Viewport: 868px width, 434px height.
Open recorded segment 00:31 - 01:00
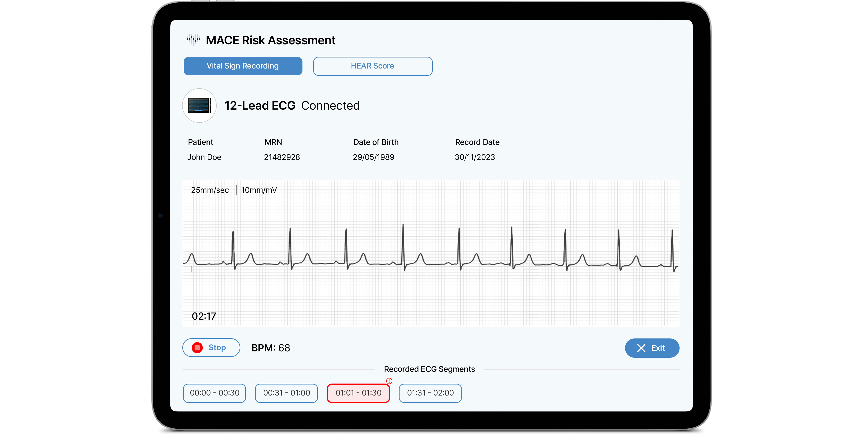coord(286,393)
